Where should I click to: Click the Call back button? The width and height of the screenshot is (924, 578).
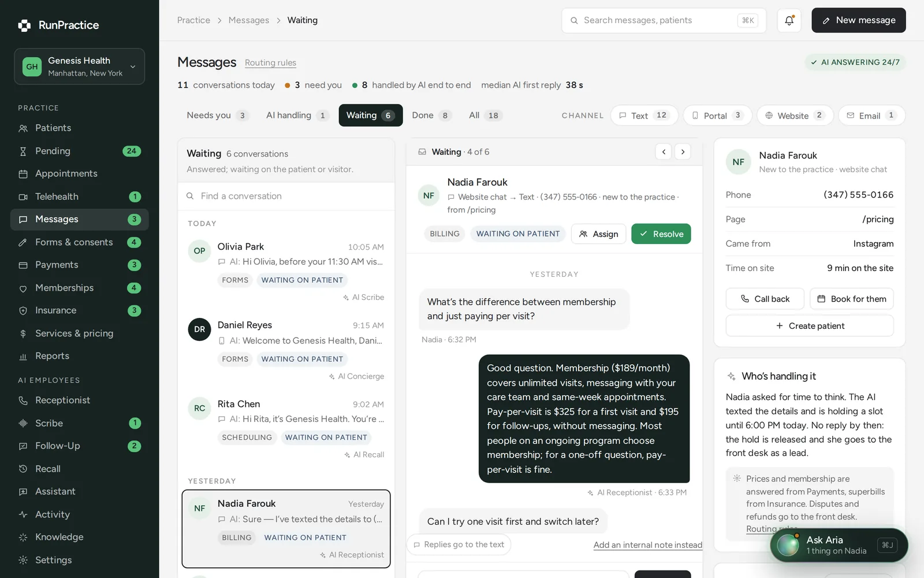click(765, 299)
